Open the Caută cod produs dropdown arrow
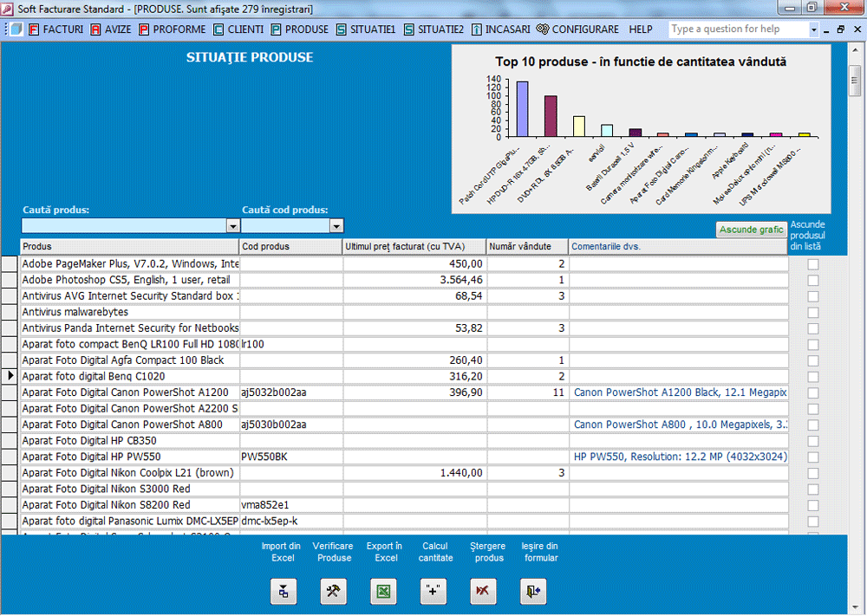Image resolution: width=867 pixels, height=616 pixels. 336,226
